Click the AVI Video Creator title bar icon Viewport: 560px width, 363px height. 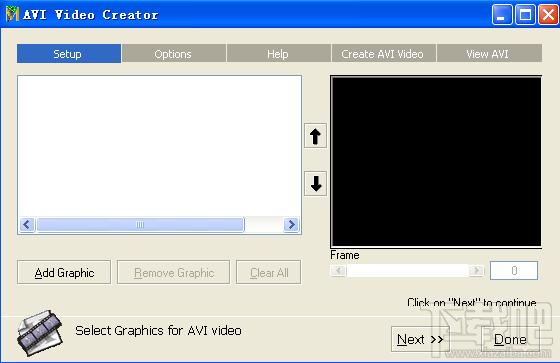point(12,14)
